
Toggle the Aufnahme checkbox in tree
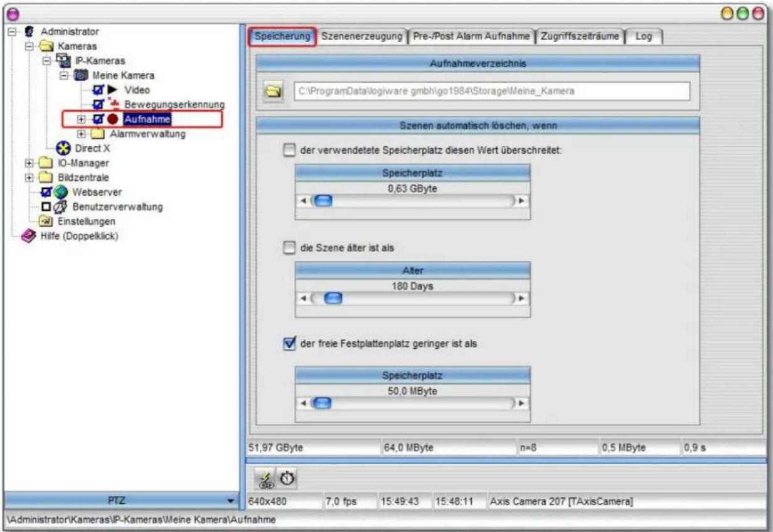tap(99, 119)
